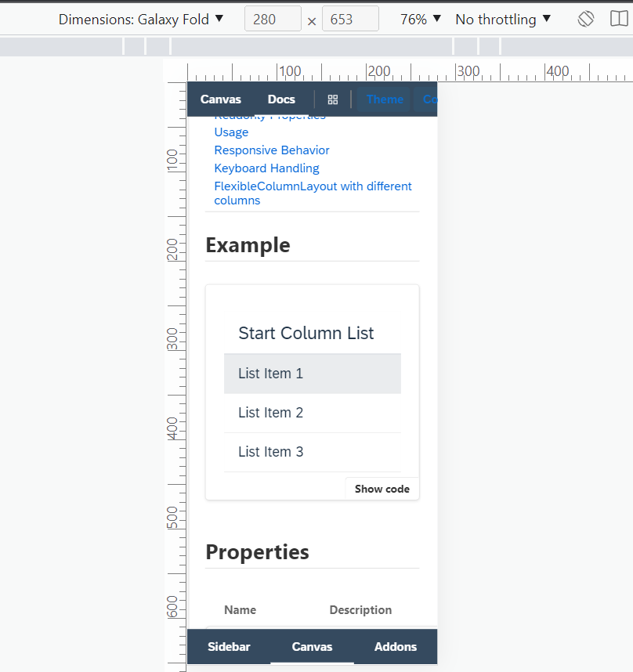This screenshot has height=672, width=633.
Task: Open the component grid overview icon
Action: click(x=332, y=99)
